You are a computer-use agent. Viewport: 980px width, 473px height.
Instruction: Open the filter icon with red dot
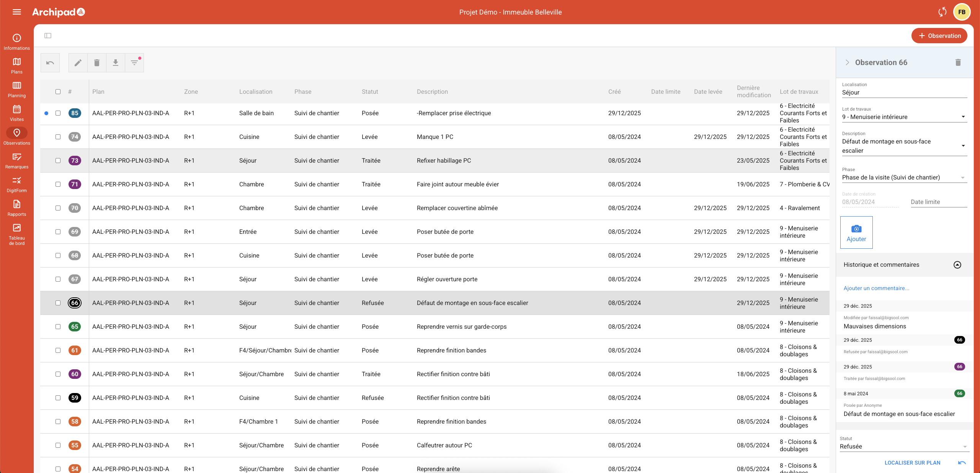click(134, 63)
